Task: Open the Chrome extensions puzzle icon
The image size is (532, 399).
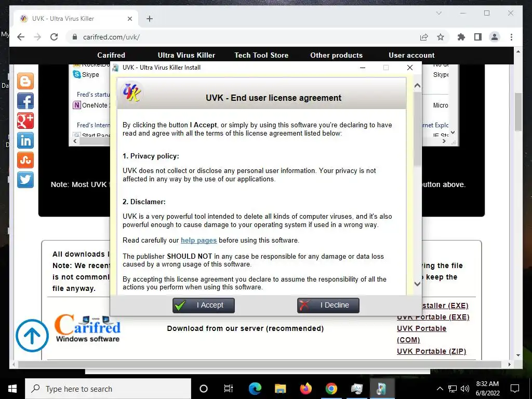Action: (461, 37)
